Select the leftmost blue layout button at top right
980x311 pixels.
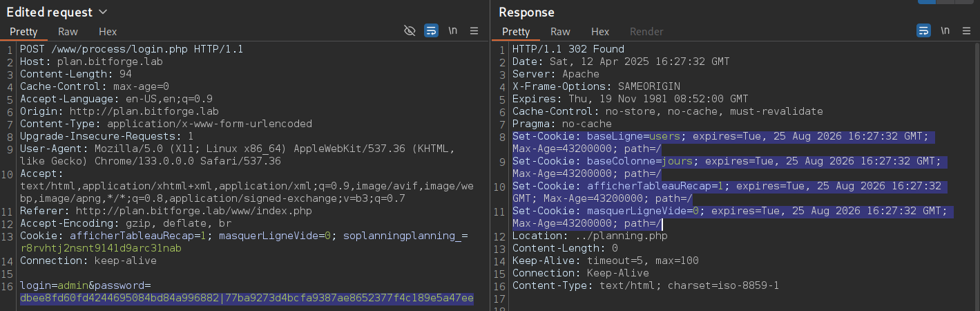click(x=927, y=1)
